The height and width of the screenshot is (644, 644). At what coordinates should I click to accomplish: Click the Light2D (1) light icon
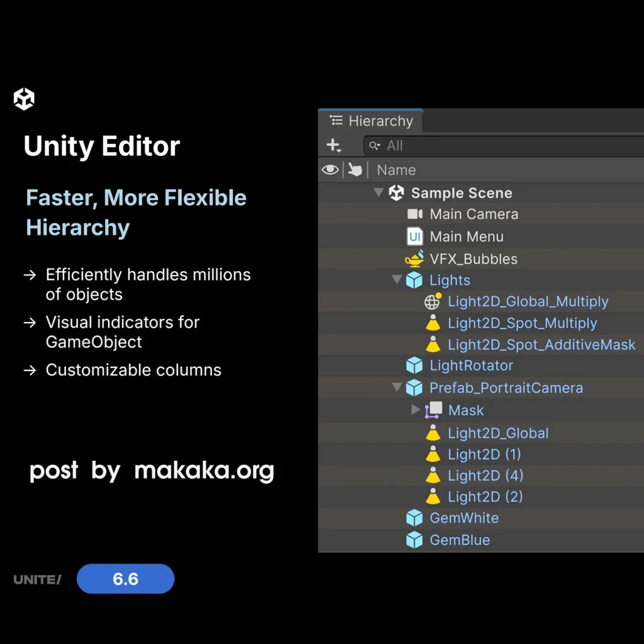(x=433, y=454)
